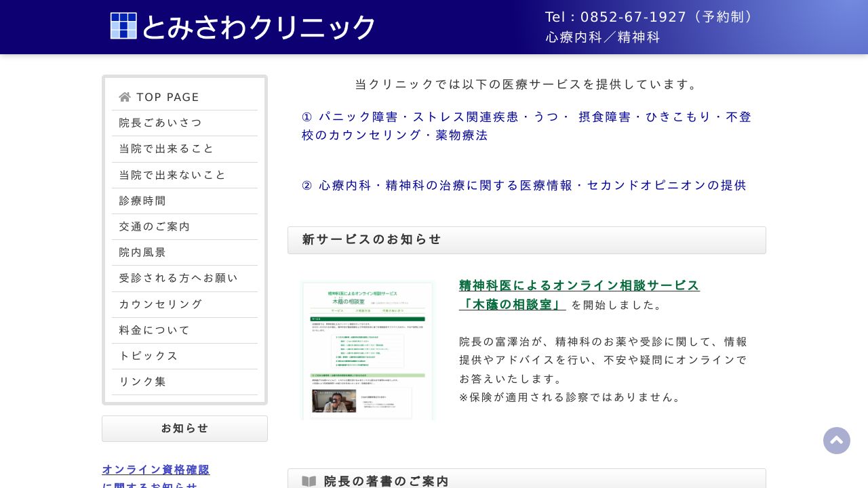Open 受診される方へお願い menu item
The height and width of the screenshot is (488, 868).
(x=179, y=278)
